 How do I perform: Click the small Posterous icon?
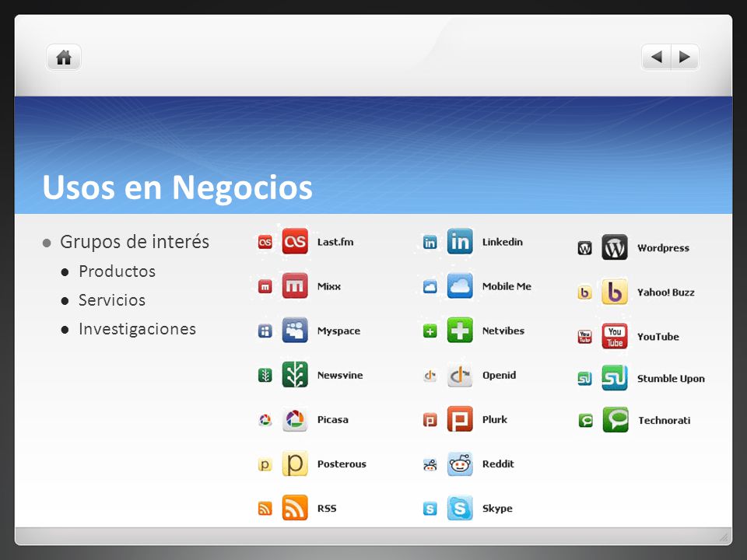(x=265, y=464)
